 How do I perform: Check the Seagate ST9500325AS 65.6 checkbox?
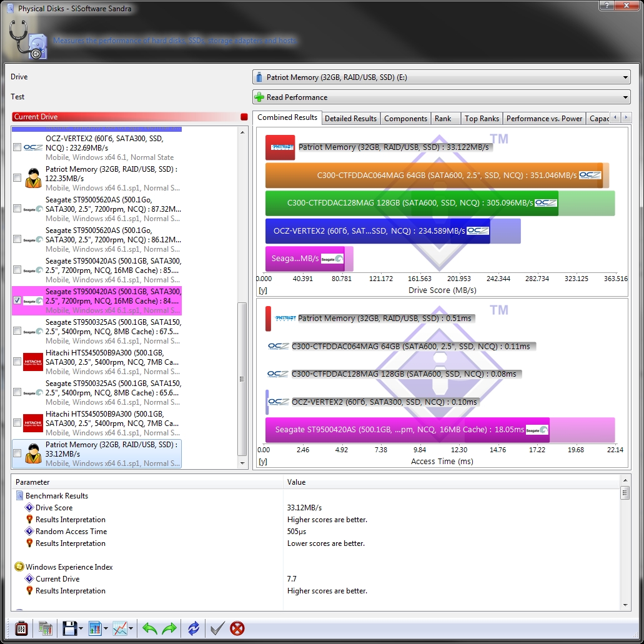[x=17, y=392]
